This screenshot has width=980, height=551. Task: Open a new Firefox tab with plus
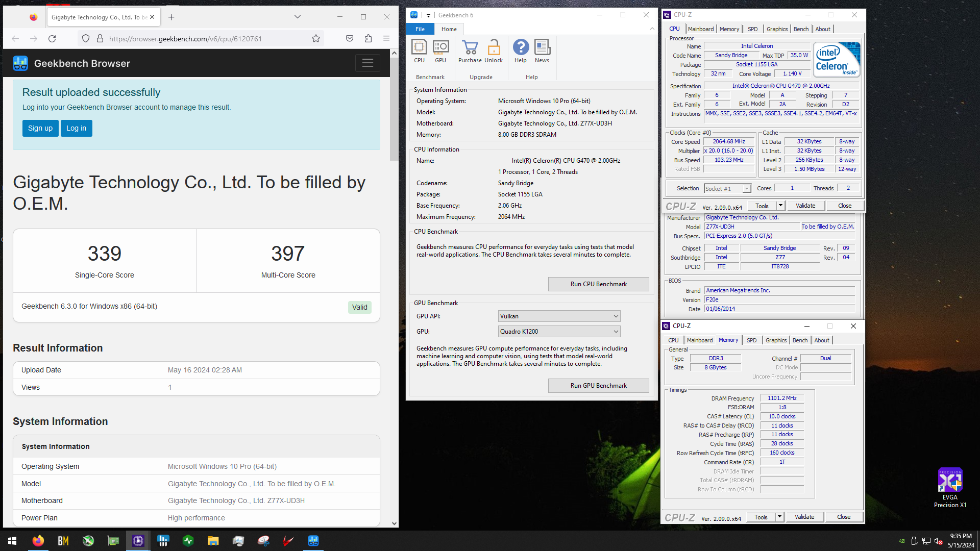click(171, 17)
